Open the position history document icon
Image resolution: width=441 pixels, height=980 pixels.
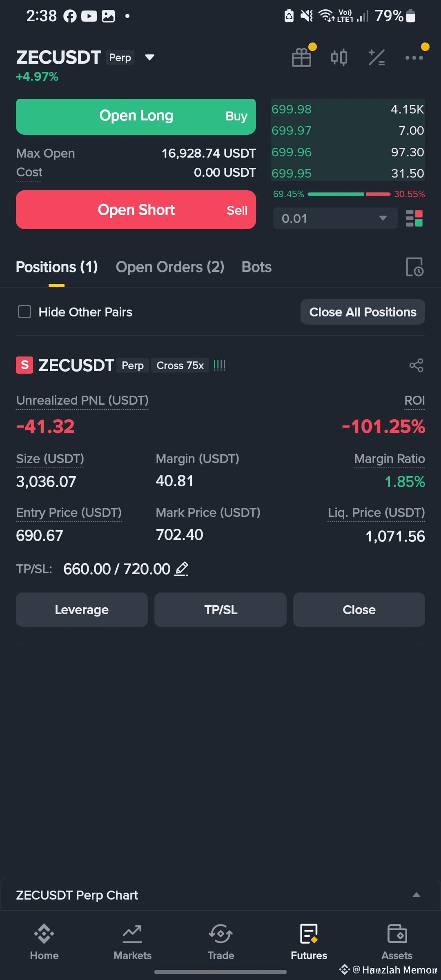click(414, 267)
